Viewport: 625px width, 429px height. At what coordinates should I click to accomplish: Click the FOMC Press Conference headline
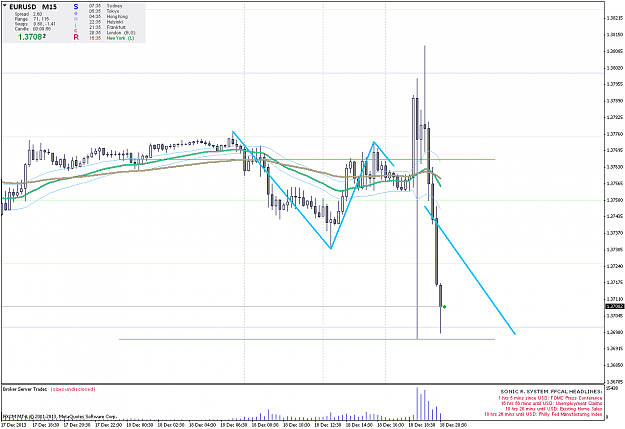550,398
